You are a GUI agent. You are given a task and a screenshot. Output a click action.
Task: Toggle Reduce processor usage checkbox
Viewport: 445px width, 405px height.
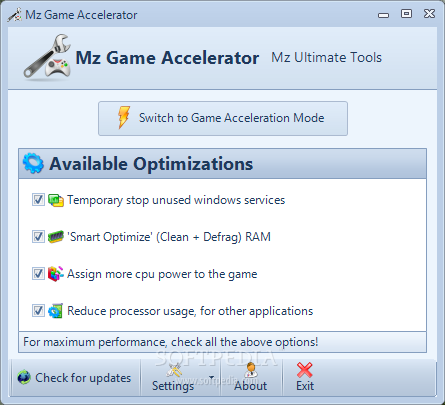coord(38,311)
